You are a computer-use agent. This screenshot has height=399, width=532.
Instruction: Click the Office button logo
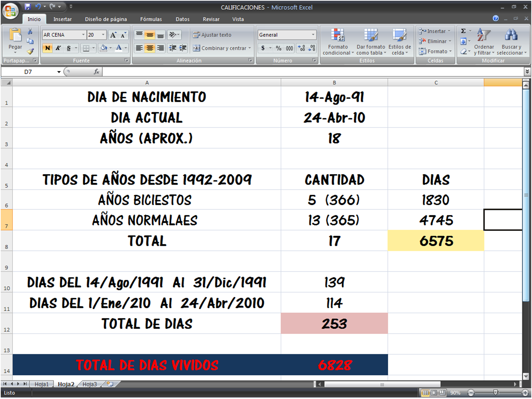[x=10, y=10]
